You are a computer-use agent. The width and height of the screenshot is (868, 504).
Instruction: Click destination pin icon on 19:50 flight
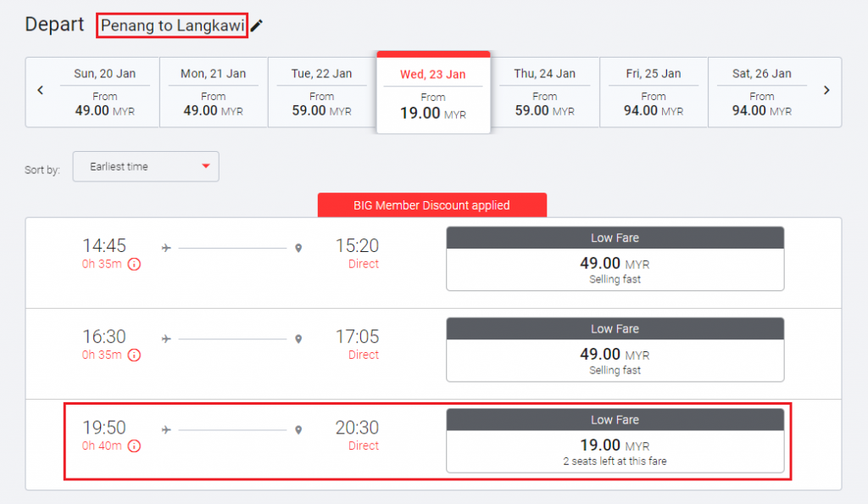pyautogui.click(x=298, y=430)
